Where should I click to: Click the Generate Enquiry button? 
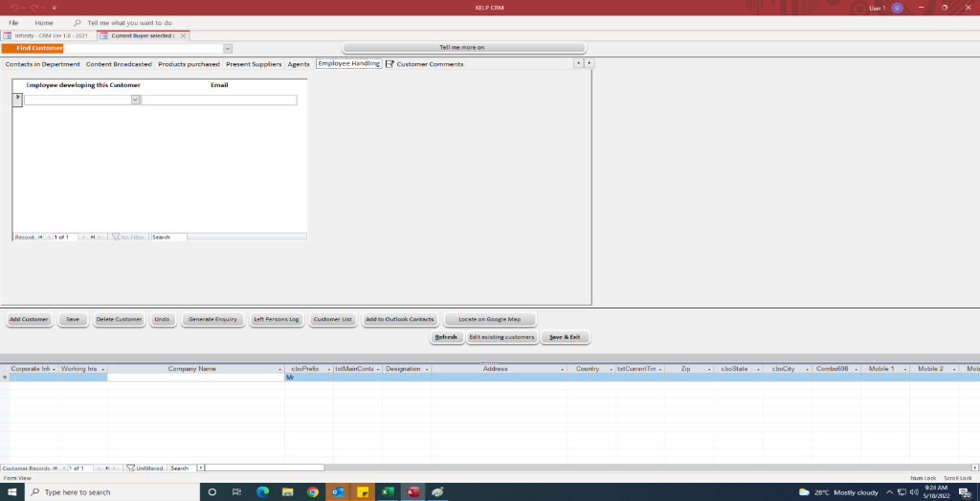212,319
